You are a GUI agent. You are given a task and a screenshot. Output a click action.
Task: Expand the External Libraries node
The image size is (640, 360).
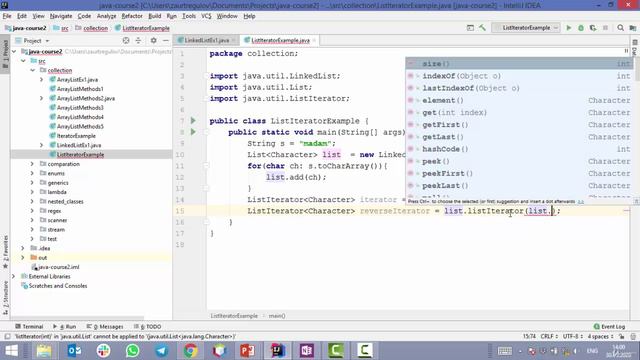point(14,276)
